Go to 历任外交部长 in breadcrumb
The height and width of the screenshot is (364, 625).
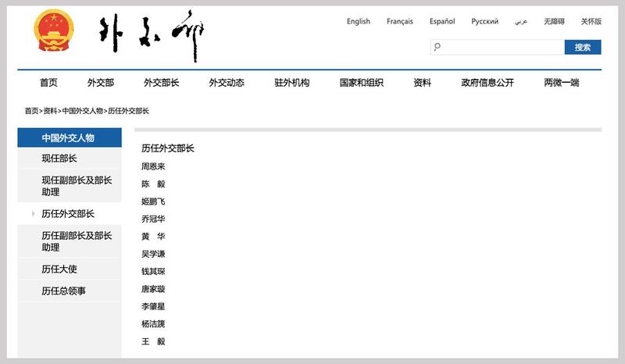click(128, 111)
